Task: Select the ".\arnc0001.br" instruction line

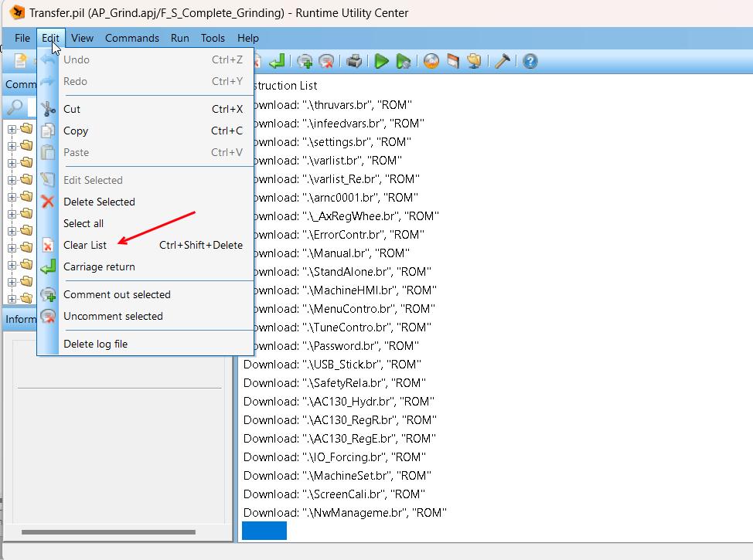Action: tap(336, 198)
